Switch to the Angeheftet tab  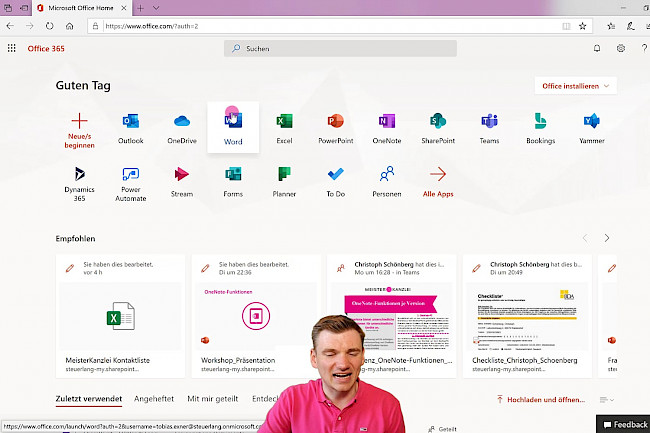click(154, 399)
